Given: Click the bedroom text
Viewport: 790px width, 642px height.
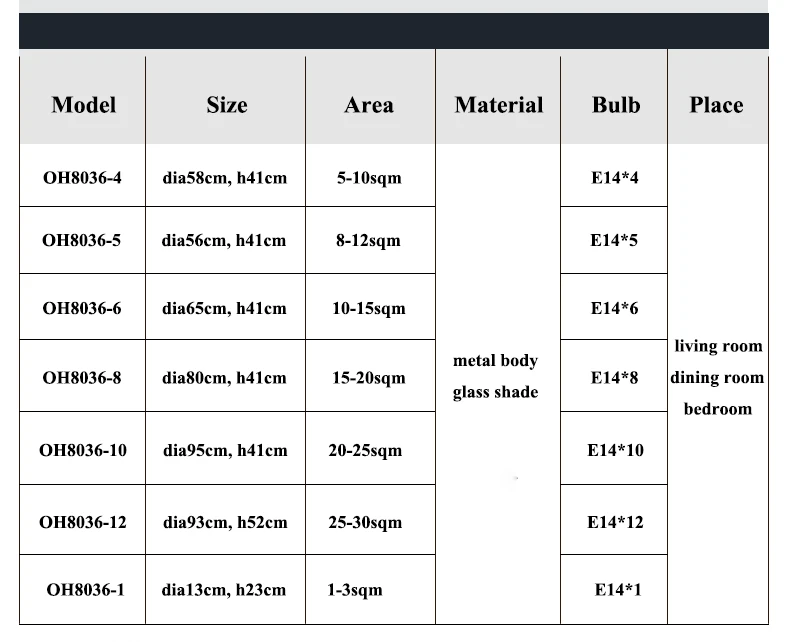Looking at the screenshot, I should (x=718, y=409).
